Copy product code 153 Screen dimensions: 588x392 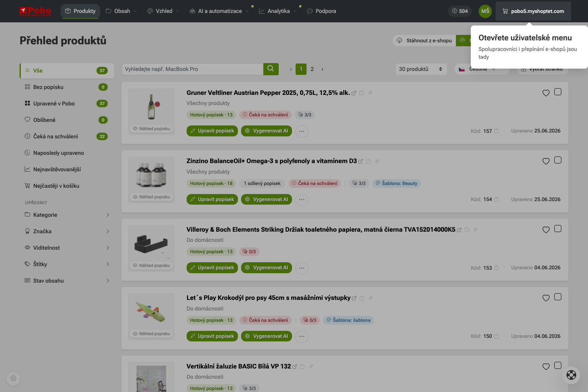(x=497, y=268)
